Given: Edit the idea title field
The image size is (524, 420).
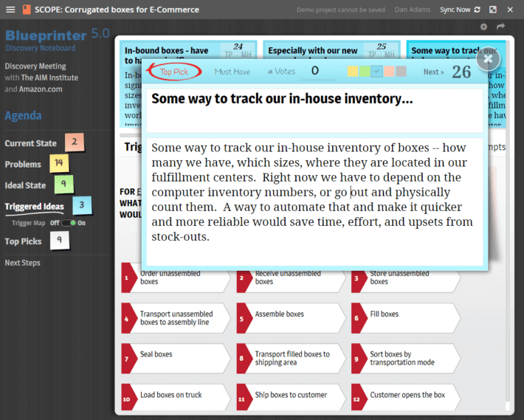Looking at the screenshot, I should click(314, 110).
